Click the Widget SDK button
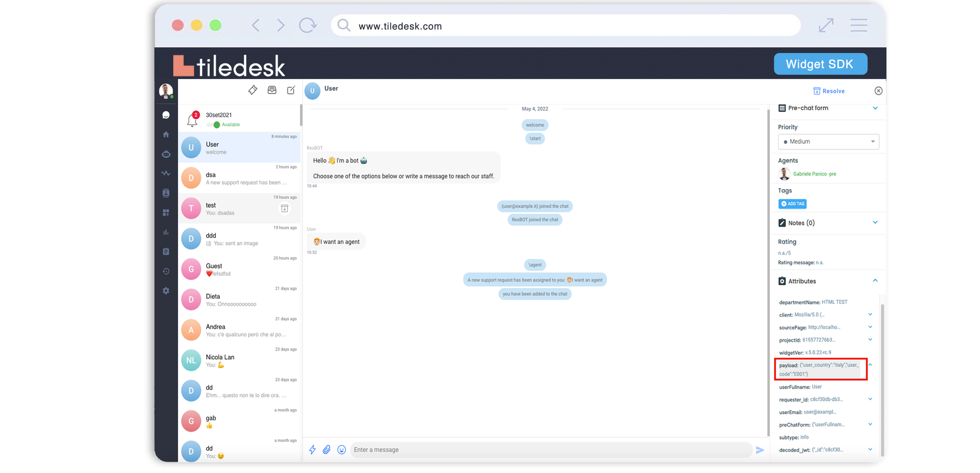 [x=820, y=64]
